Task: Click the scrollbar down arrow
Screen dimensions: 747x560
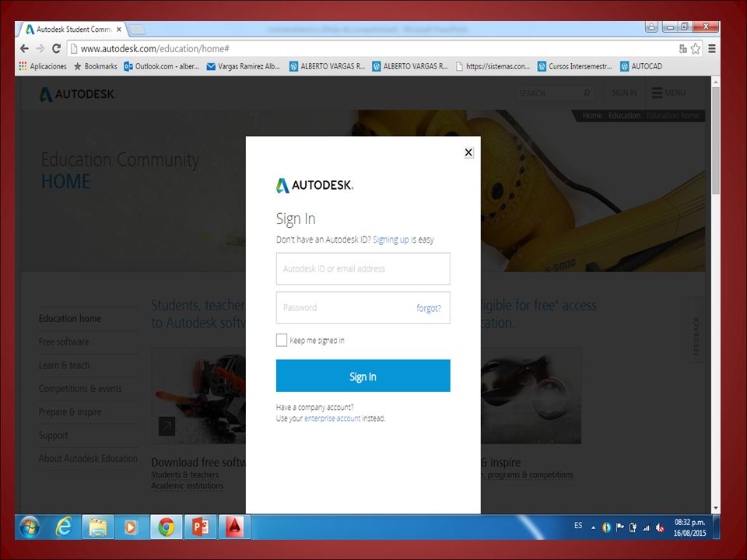Action: tap(715, 508)
